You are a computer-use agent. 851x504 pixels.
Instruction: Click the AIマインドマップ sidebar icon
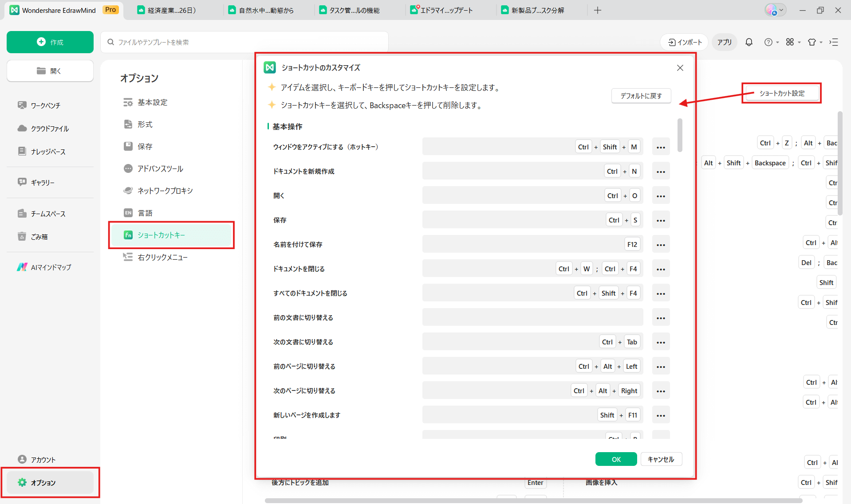[22, 267]
